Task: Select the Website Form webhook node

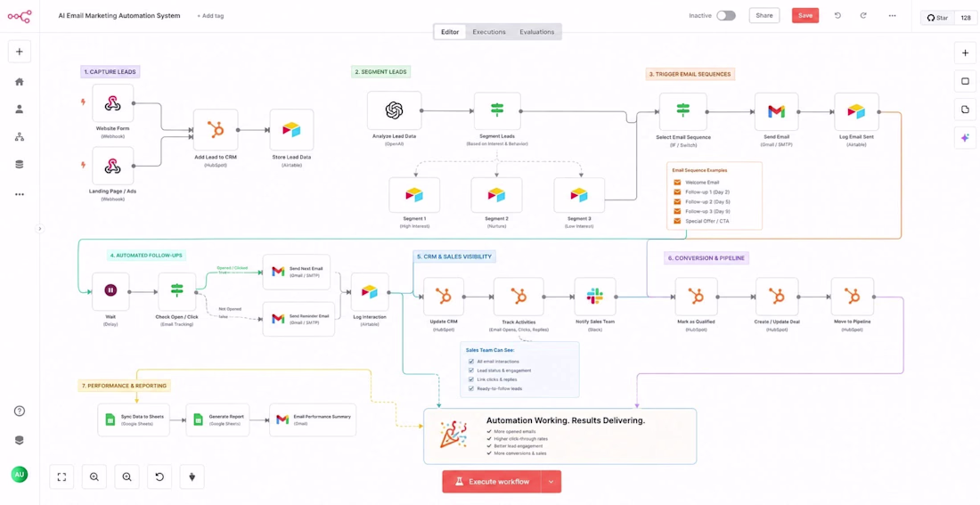Action: [113, 103]
